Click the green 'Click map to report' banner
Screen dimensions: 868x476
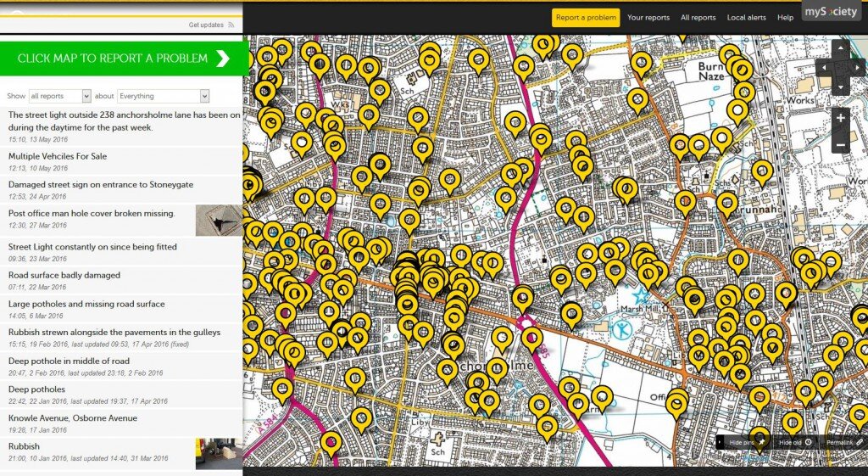[124, 59]
